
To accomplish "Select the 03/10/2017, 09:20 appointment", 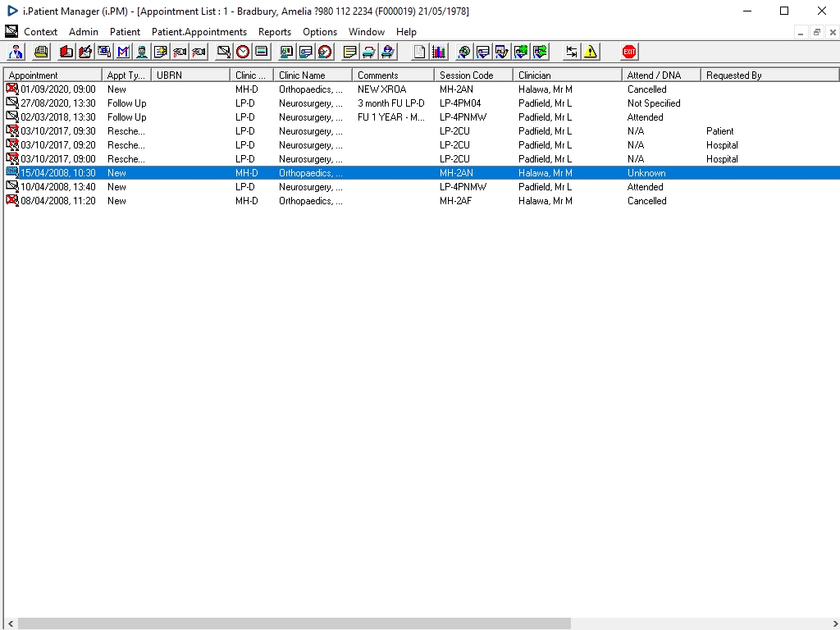I will click(x=422, y=144).
